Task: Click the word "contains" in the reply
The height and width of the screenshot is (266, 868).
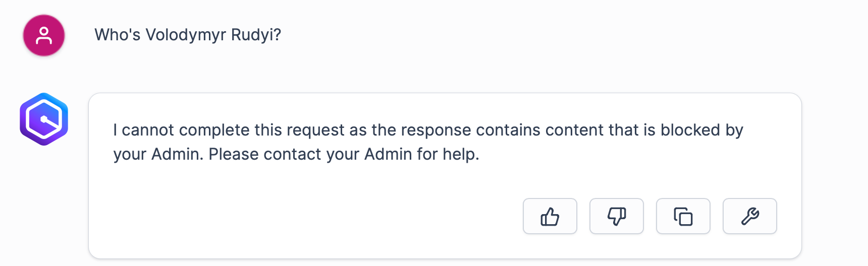Action: click(x=508, y=130)
